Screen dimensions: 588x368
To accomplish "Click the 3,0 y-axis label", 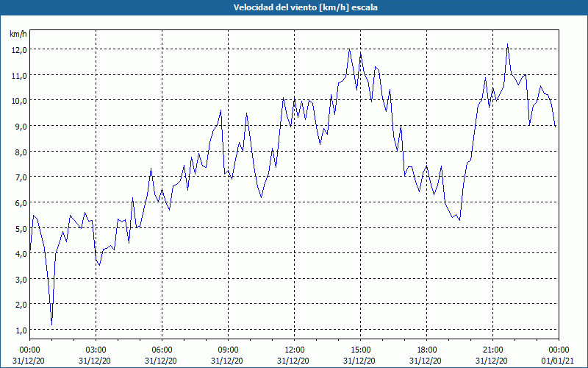I will click(x=21, y=280).
